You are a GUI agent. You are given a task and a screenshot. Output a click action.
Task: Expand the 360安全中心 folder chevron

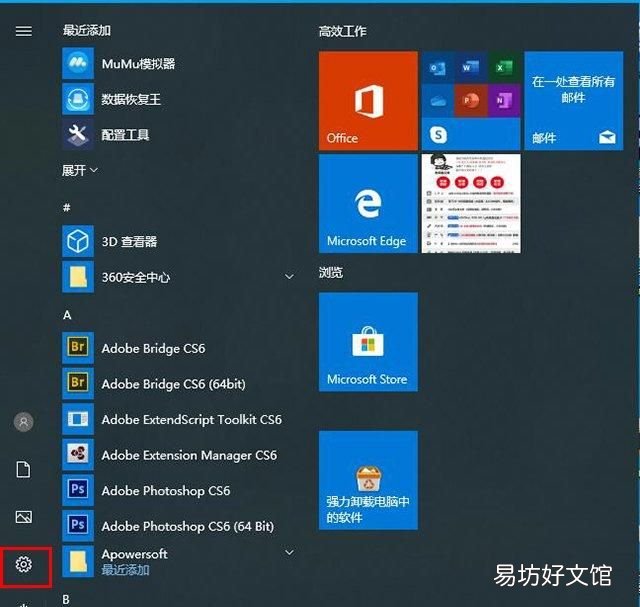tap(289, 277)
